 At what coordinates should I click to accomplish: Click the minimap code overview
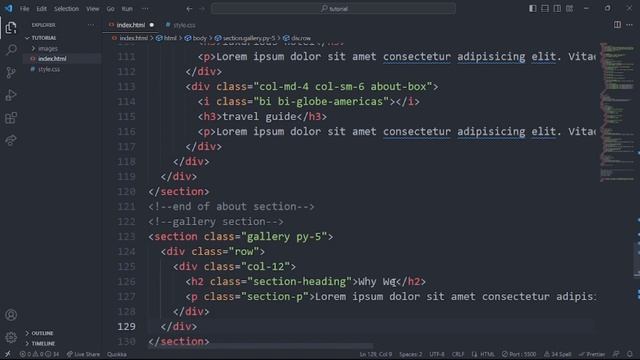tap(617, 112)
